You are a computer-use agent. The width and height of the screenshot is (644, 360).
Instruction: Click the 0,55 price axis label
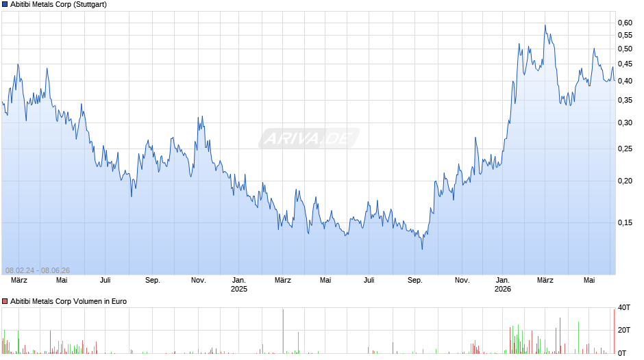pyautogui.click(x=625, y=36)
